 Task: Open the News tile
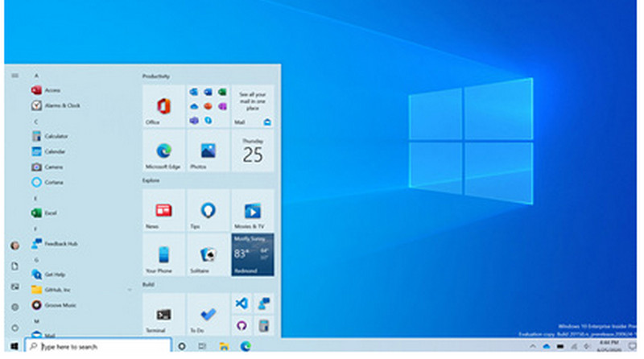[163, 210]
